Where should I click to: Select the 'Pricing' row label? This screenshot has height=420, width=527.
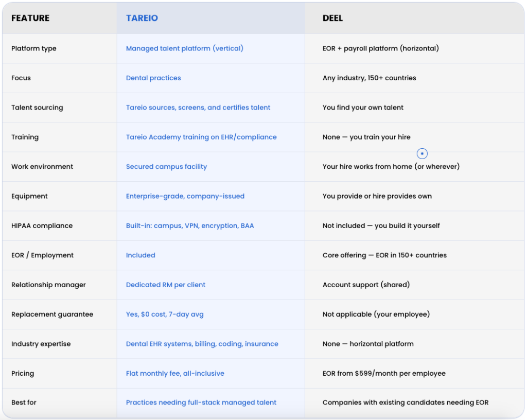(23, 374)
